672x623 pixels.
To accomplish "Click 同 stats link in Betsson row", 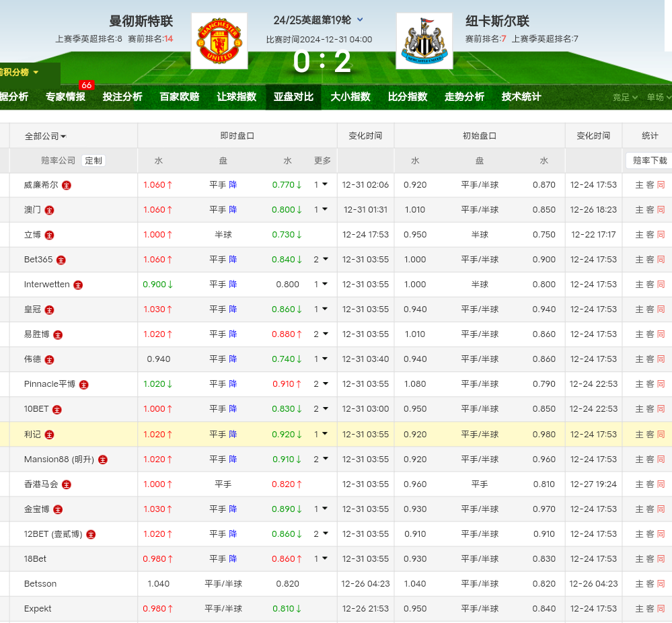I will click(661, 583).
